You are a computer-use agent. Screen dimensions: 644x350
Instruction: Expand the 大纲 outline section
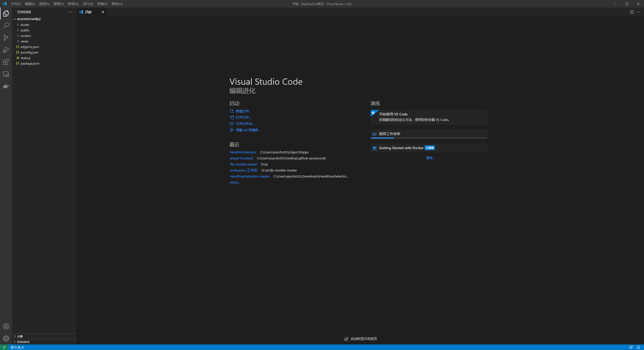point(44,336)
